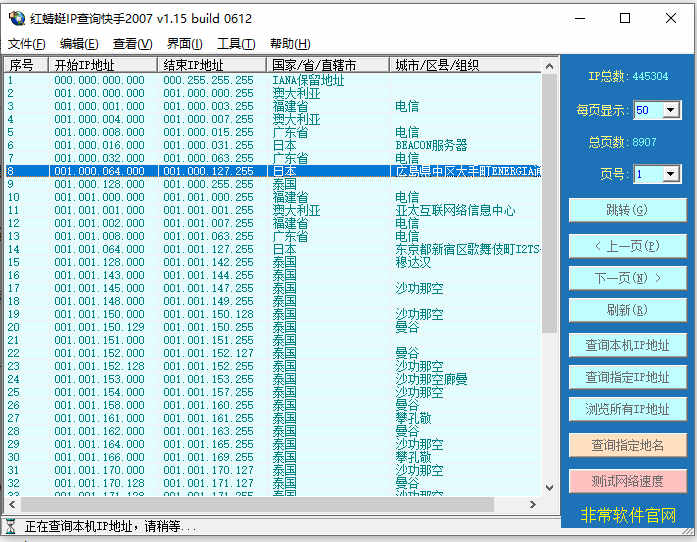This screenshot has height=542, width=697.
Task: Click 浏览所有IP地址 button
Action: (x=627, y=409)
